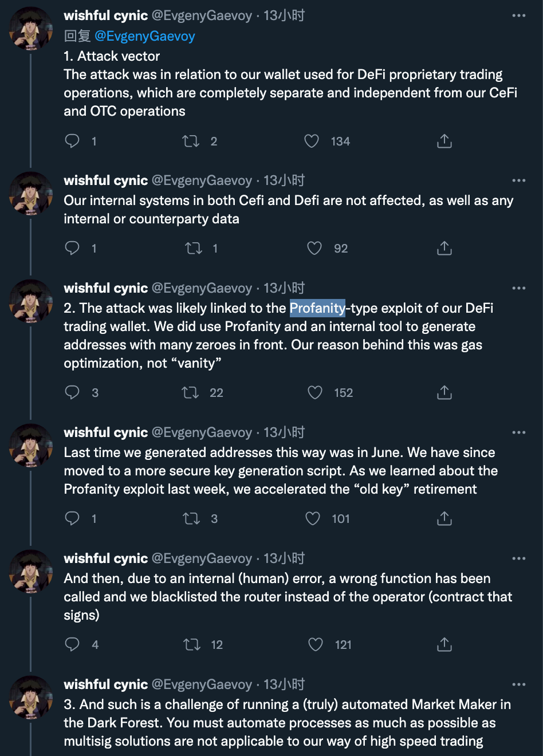The width and height of the screenshot is (543, 756).
Task: Like the Profanity-type exploit tweet
Action: [315, 392]
